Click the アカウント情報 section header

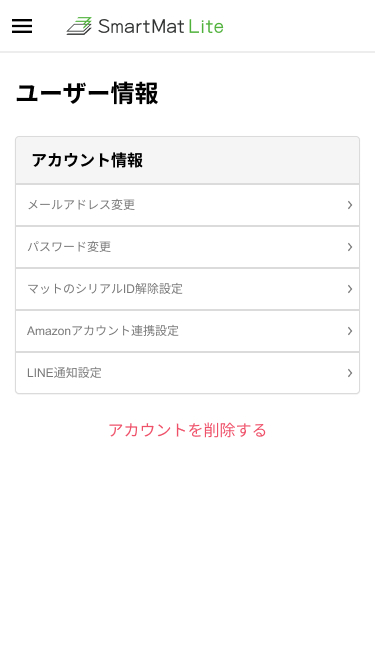(x=87, y=160)
